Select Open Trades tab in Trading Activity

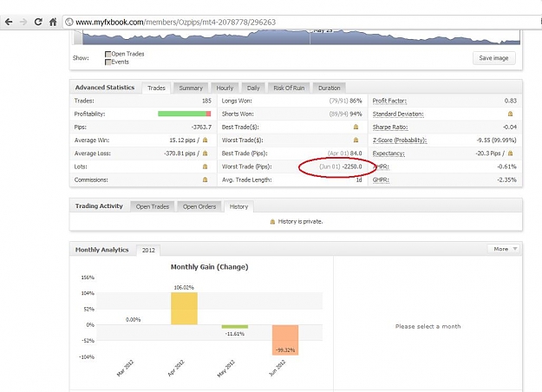click(x=152, y=206)
